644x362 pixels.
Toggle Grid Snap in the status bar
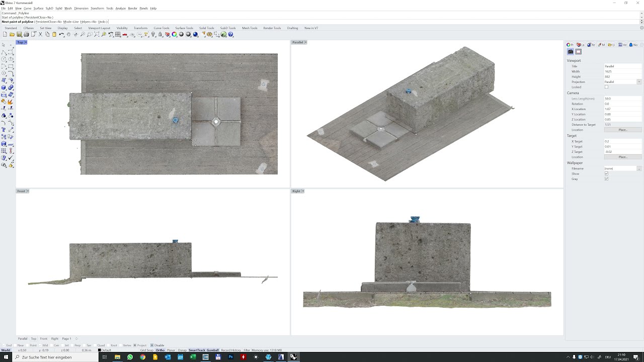147,350
